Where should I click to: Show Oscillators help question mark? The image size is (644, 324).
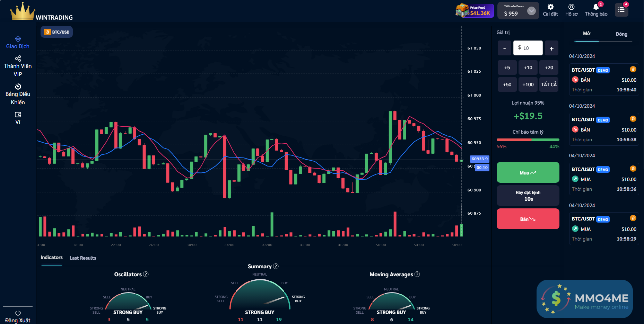coord(146,274)
